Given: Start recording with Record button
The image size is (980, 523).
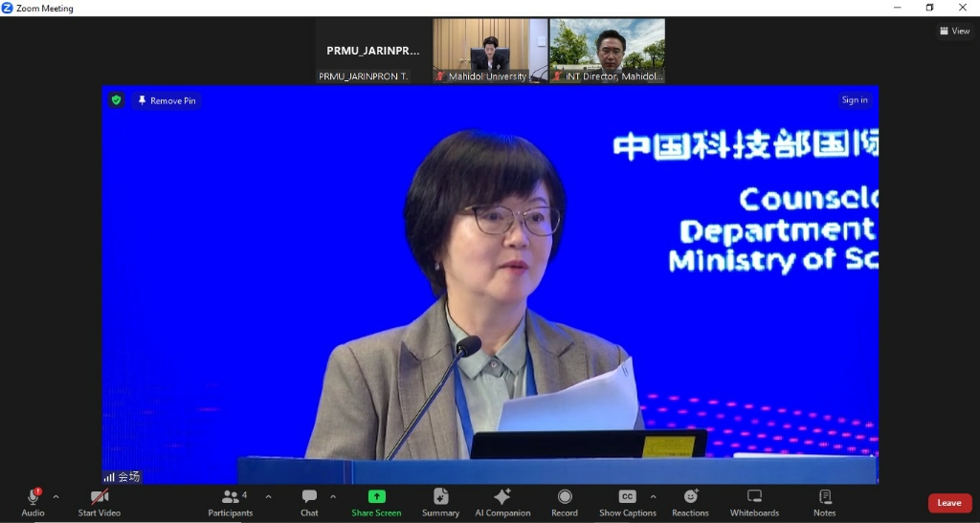Looking at the screenshot, I should point(565,502).
